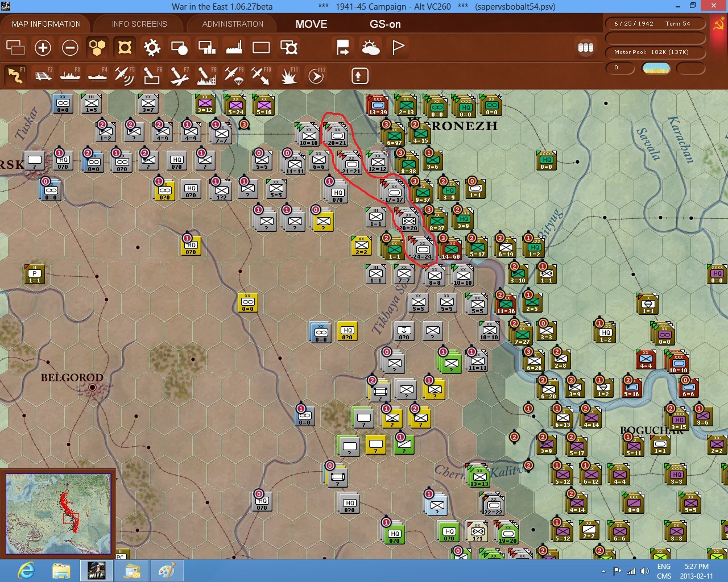Viewport: 728px width, 582px height.
Task: Expand hidden tray icons arrow
Action: [x=603, y=571]
